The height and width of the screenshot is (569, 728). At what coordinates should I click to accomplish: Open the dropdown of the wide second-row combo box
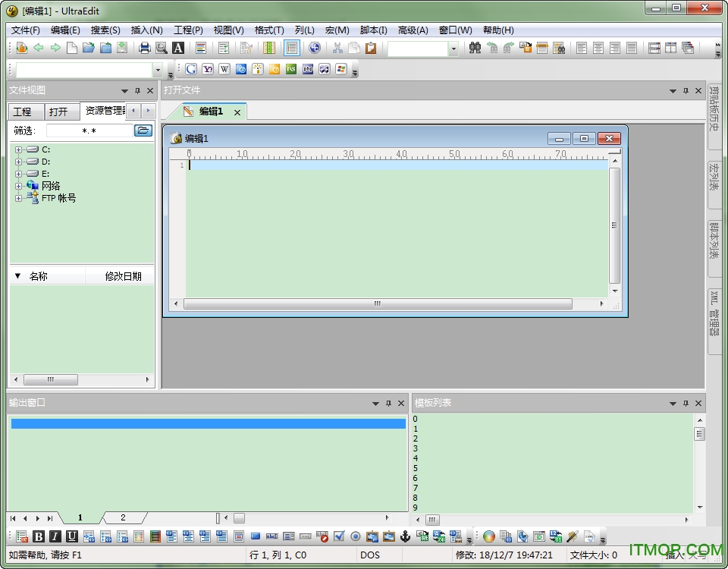[158, 70]
